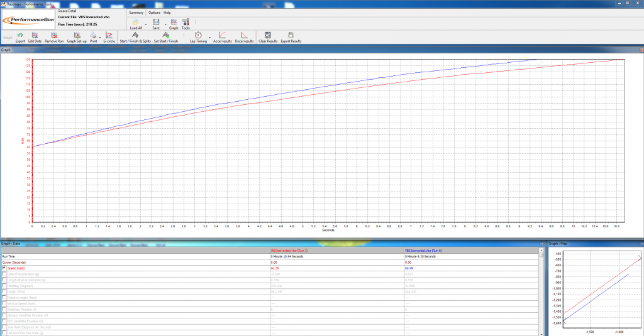Click the Save icon
This screenshot has height=336, width=644.
click(156, 22)
